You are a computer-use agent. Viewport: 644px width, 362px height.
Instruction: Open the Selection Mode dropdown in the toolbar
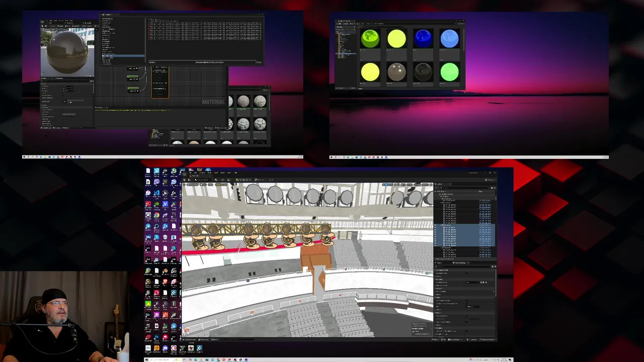coord(202,179)
